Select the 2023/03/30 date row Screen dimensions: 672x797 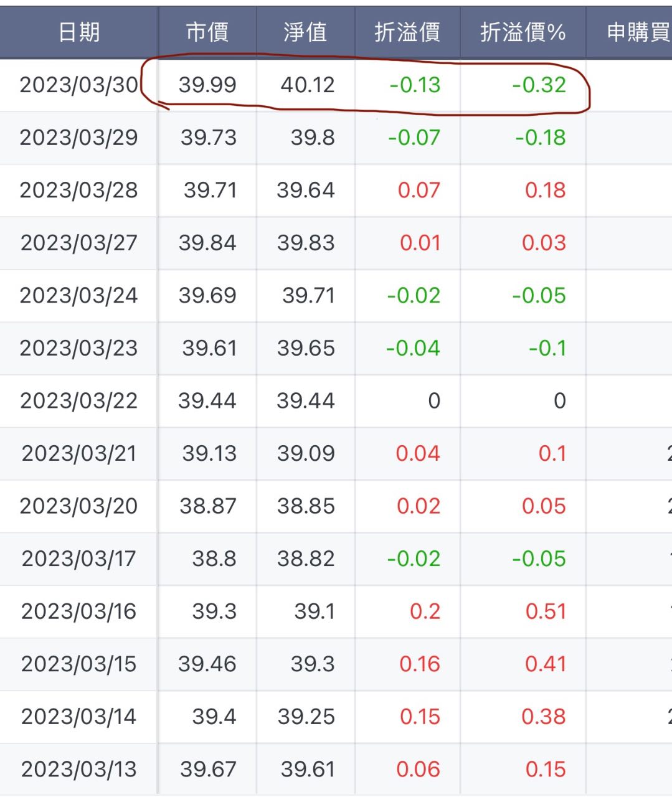79,85
